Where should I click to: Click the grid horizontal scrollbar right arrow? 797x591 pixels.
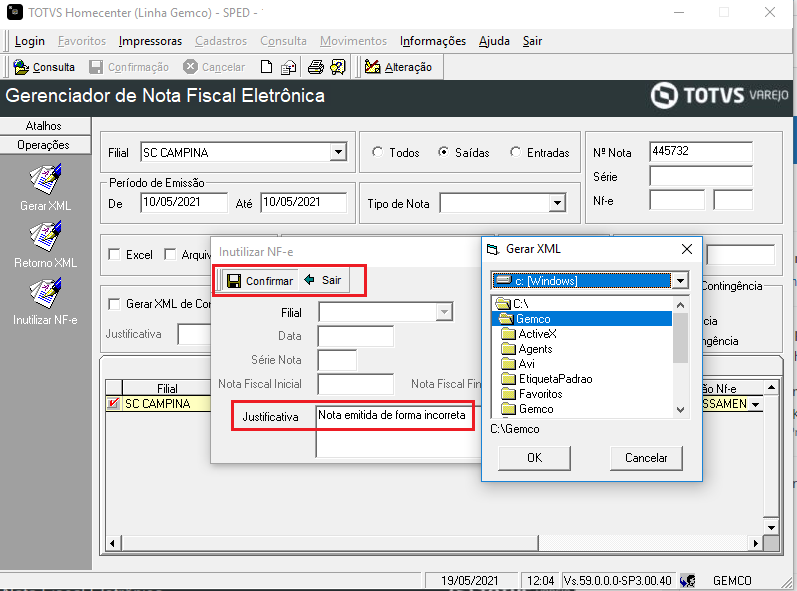click(756, 543)
